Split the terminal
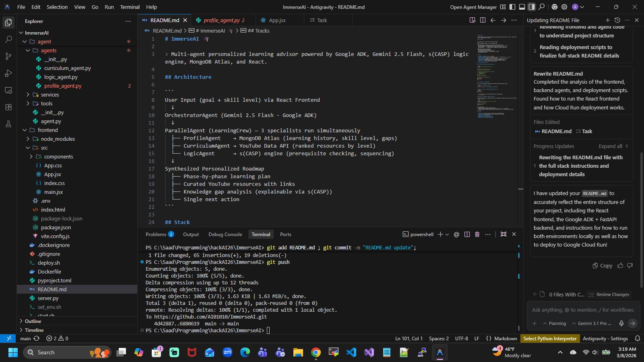Viewport: 644px width, 362px height. click(467, 234)
